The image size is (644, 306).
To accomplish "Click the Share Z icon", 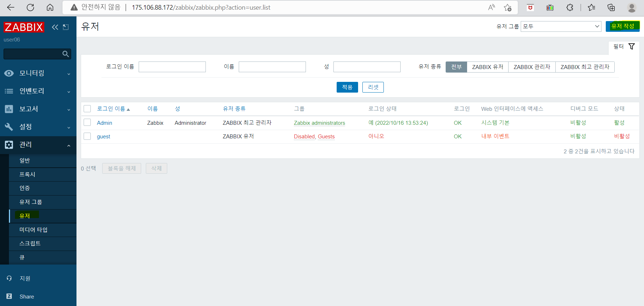I will pos(9,296).
